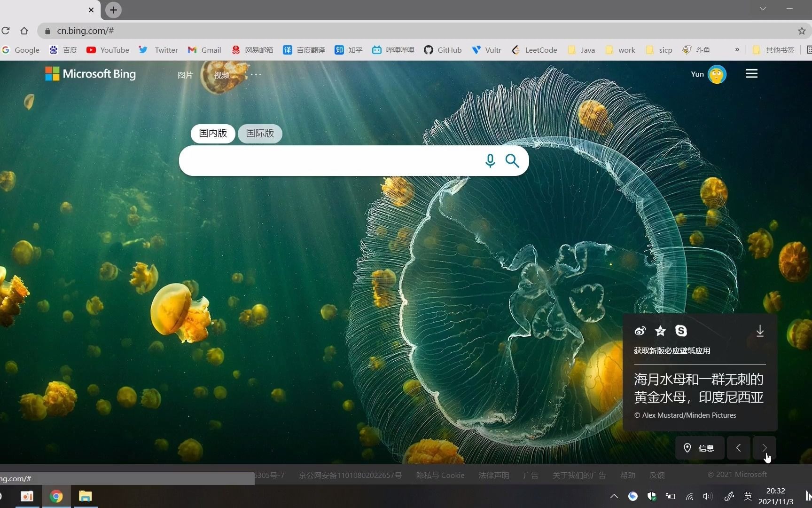Click the Microsoft Bing logo

[x=90, y=74]
